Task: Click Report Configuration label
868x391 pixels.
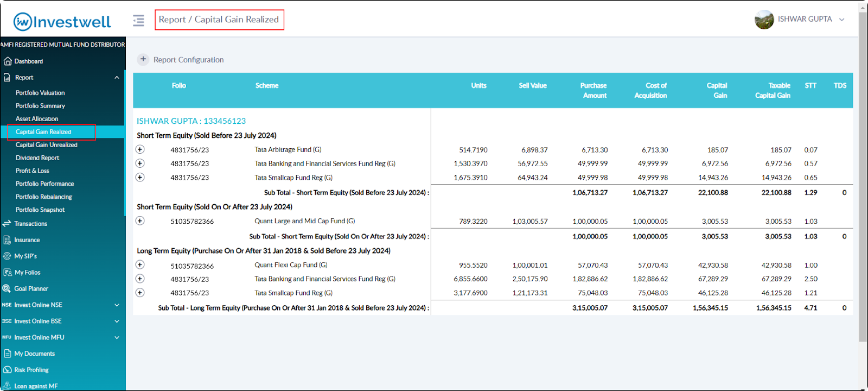Action: (x=189, y=60)
